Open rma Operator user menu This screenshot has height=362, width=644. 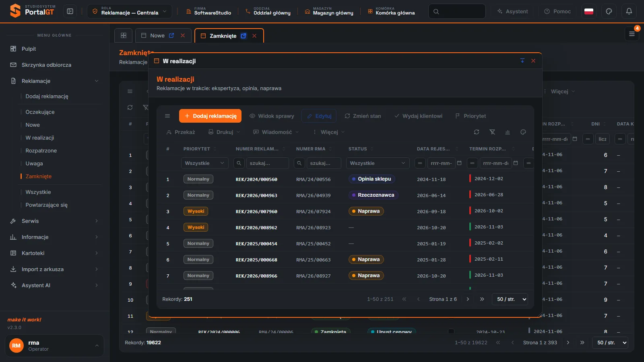click(x=54, y=346)
